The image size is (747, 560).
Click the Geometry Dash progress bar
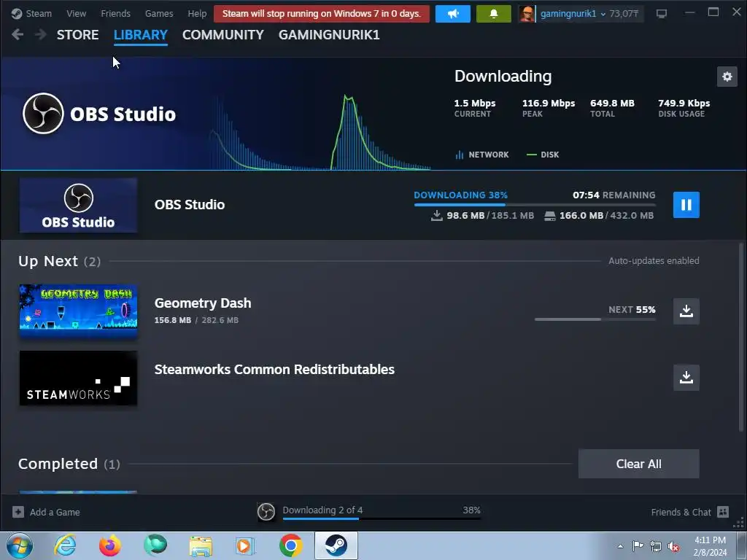click(595, 319)
